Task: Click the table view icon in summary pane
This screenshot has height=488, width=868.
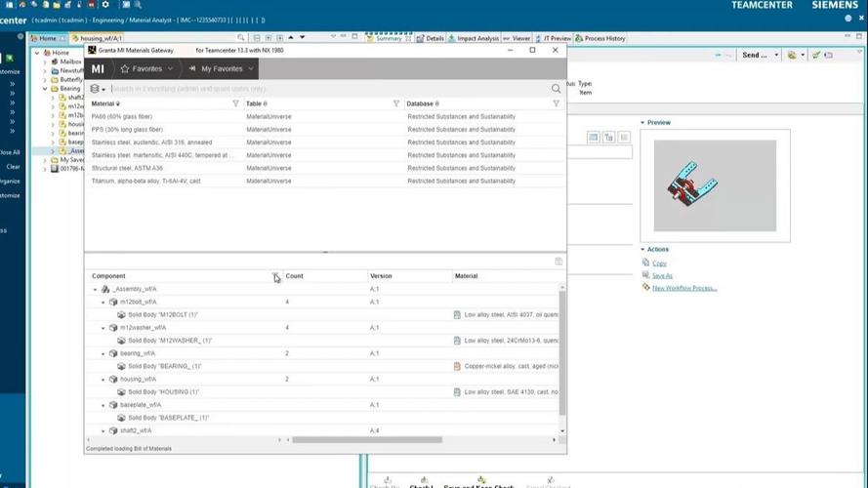Action: [x=593, y=137]
